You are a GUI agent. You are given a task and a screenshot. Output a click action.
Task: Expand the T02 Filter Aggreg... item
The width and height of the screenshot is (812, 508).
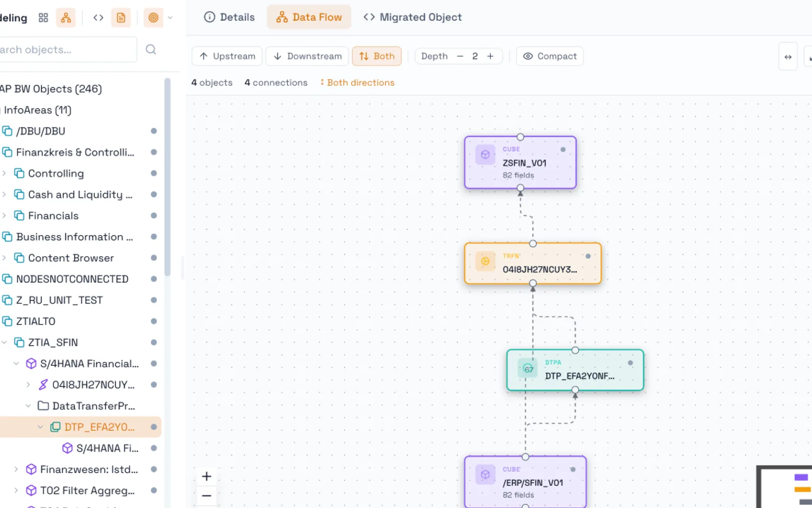pyautogui.click(x=16, y=491)
